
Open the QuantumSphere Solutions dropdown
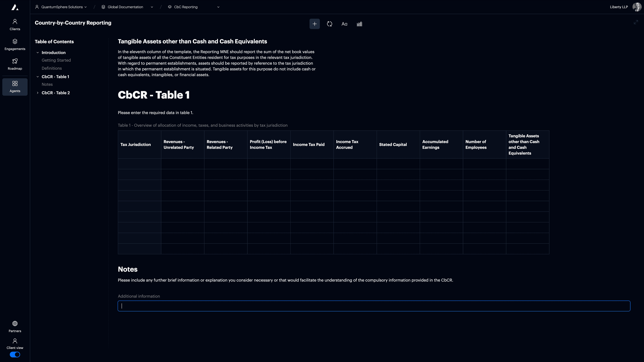pos(86,7)
